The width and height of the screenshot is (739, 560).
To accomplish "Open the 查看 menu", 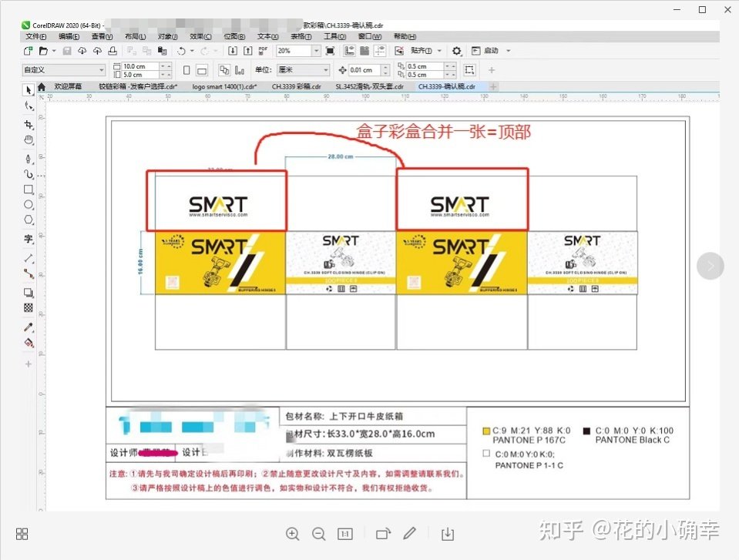I will (102, 37).
